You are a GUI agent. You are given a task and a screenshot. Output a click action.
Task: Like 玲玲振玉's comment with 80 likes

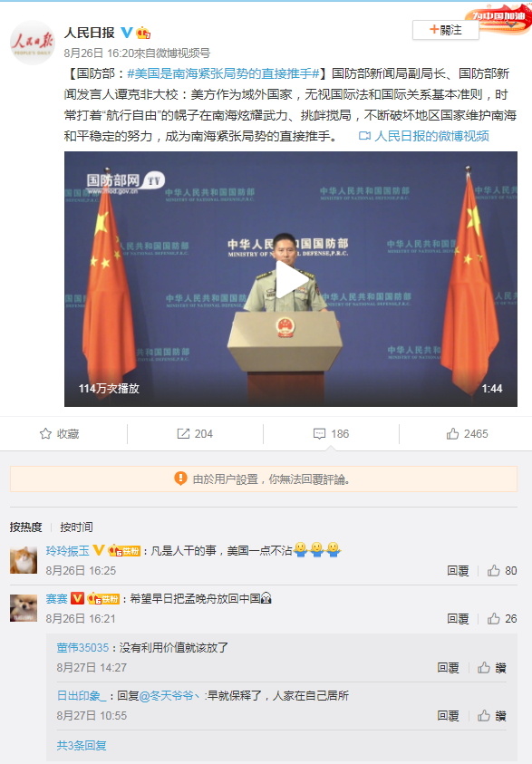click(494, 571)
